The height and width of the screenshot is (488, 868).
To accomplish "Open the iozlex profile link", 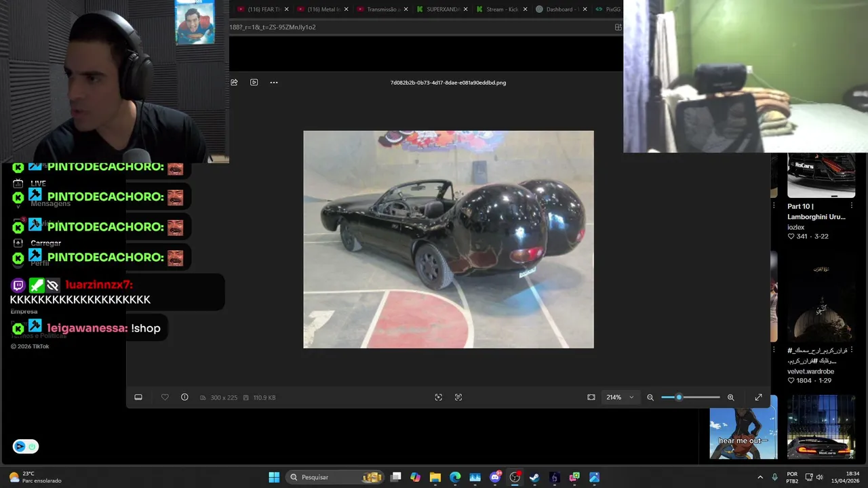I will click(795, 227).
